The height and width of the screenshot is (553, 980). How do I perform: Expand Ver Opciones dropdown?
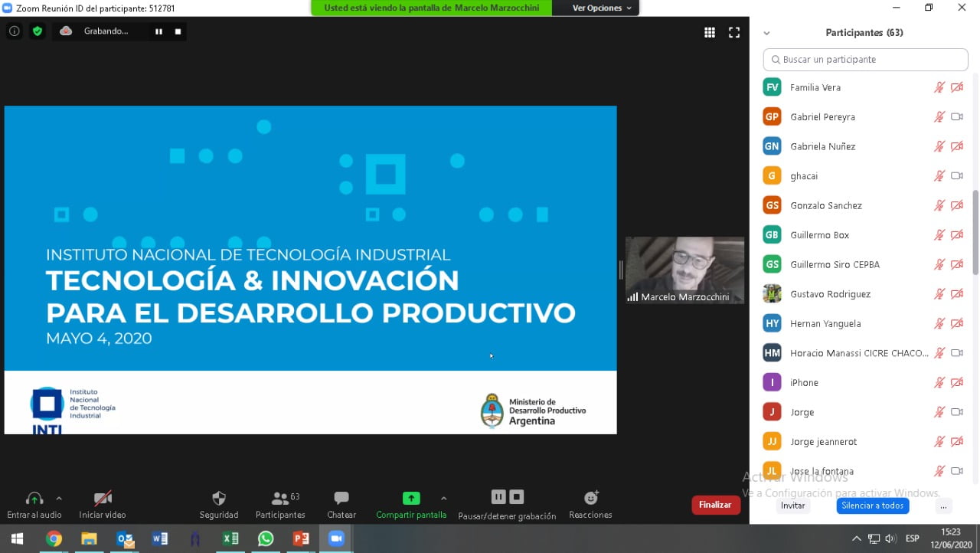click(603, 8)
